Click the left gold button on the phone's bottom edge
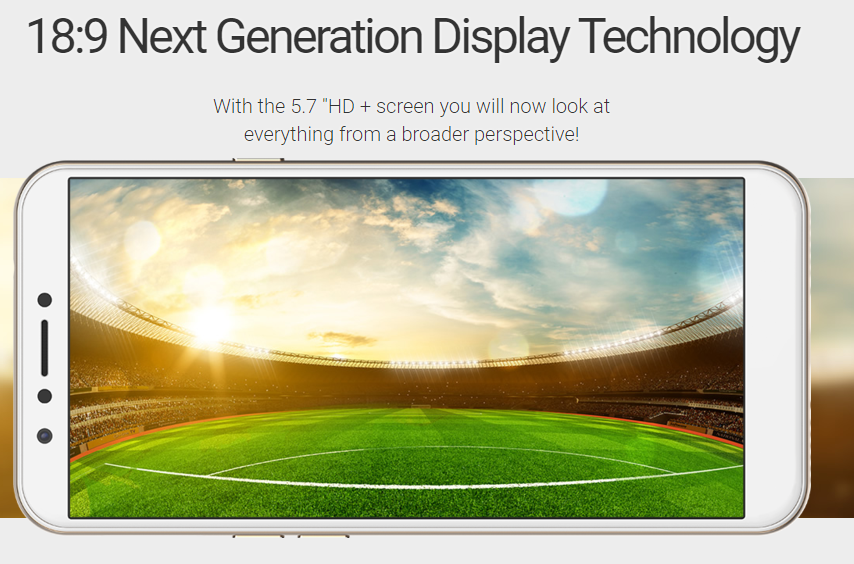The image size is (854, 564). pyautogui.click(x=258, y=536)
